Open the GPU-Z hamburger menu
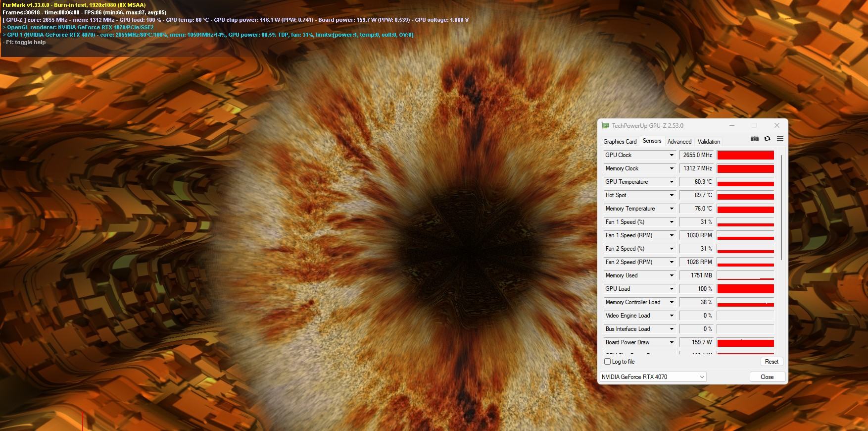Viewport: 868px width, 431px height. 780,139
